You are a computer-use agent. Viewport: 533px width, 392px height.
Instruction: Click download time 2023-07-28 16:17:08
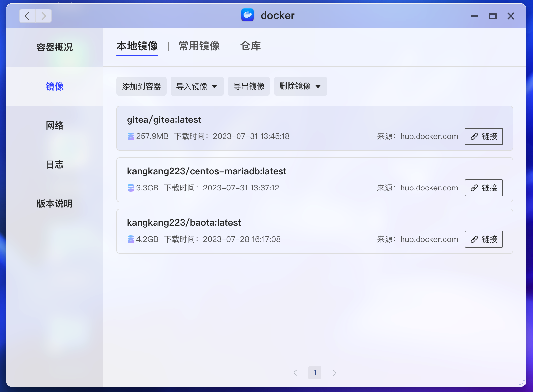pos(242,239)
